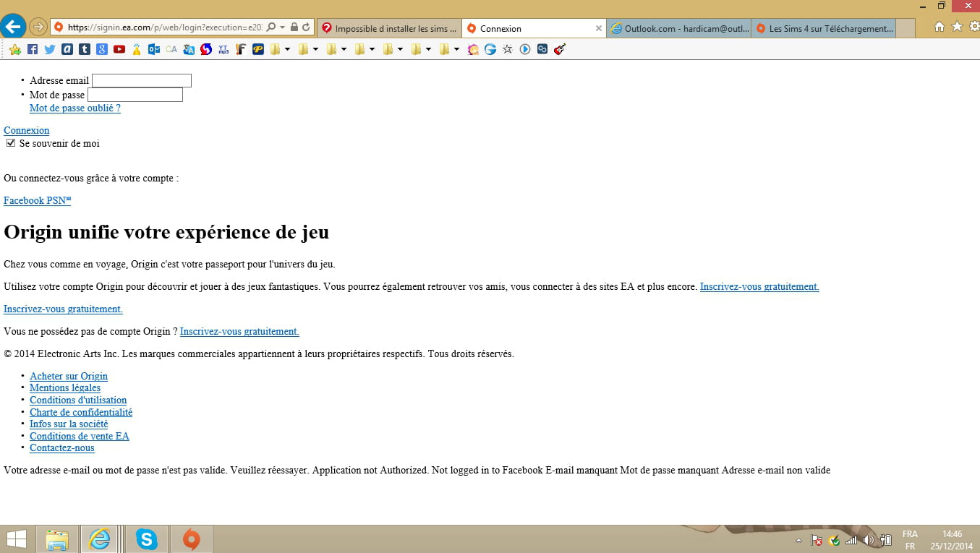
Task: Open the YouTube bookmark icon
Action: click(x=119, y=49)
